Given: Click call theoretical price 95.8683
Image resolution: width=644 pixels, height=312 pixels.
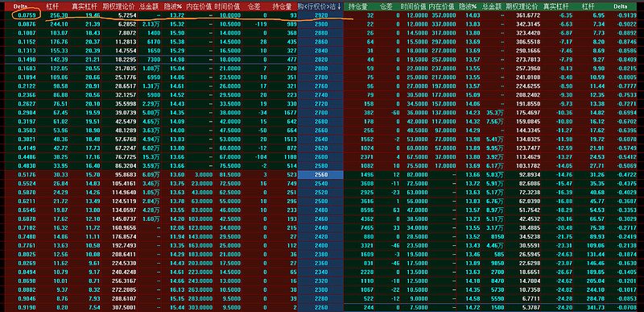Looking at the screenshot, I should click(125, 174).
